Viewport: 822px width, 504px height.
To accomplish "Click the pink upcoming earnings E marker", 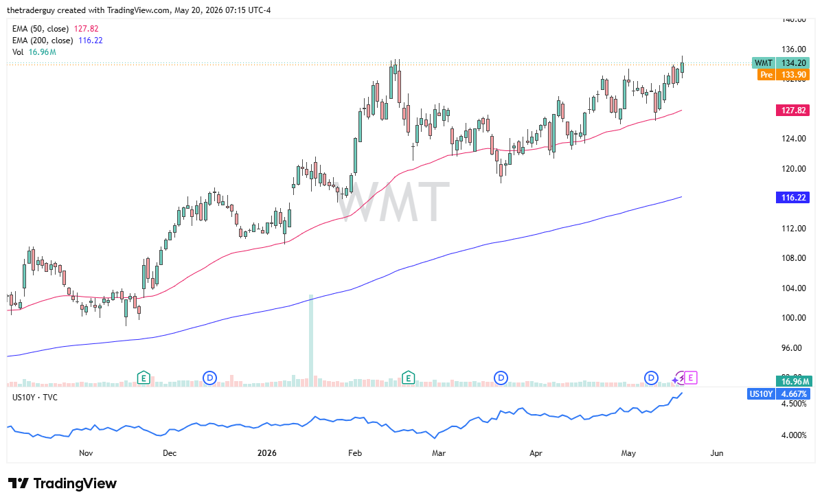I will coord(690,377).
